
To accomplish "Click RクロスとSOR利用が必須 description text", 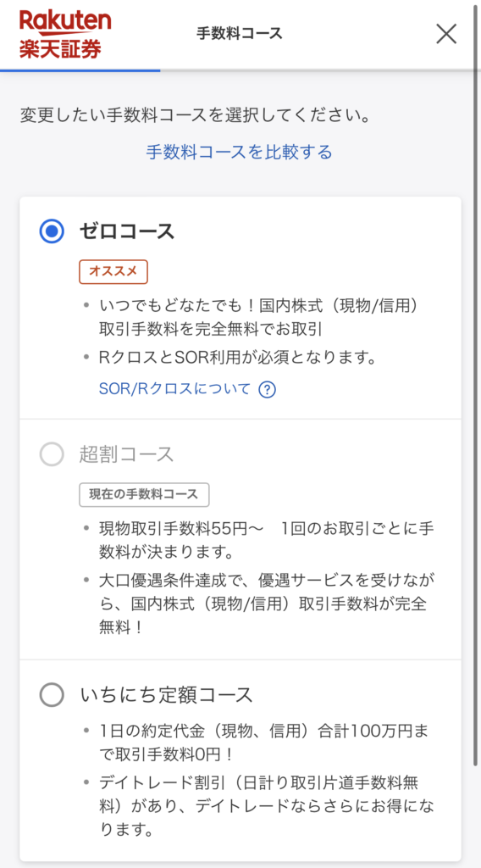I will [238, 359].
